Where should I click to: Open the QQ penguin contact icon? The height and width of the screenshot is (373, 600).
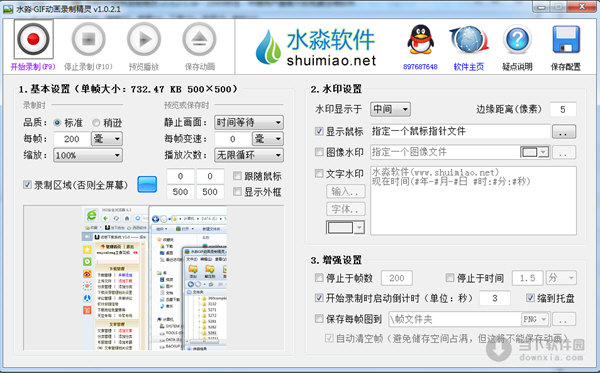tap(420, 39)
